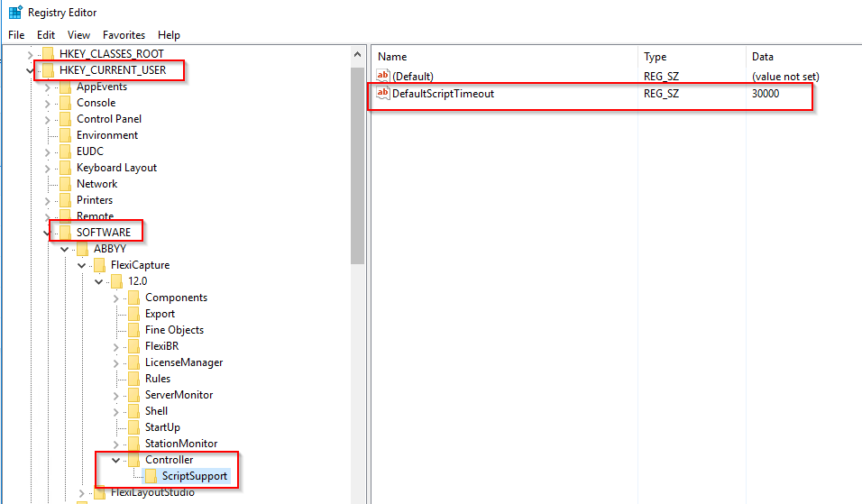Expand the Console key
This screenshot has width=862, height=504.
tap(47, 104)
